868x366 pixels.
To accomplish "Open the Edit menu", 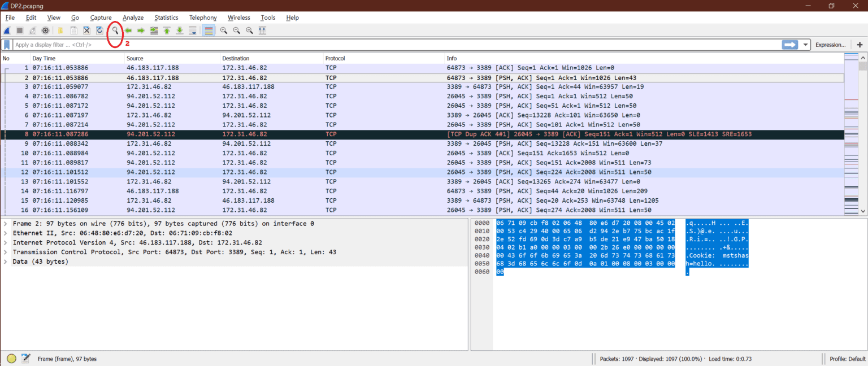I will point(31,18).
